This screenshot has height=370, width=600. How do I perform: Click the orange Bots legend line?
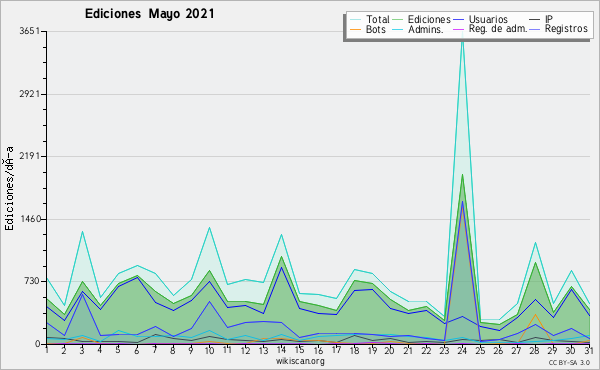[355, 29]
